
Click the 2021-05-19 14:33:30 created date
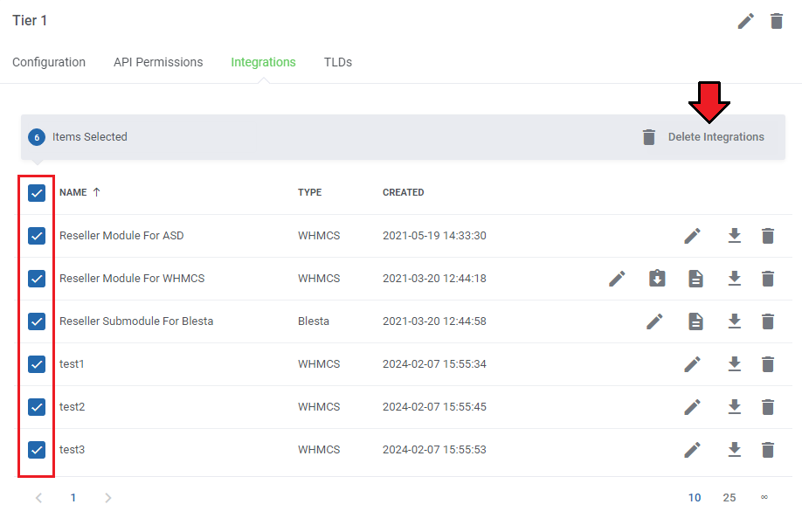[x=434, y=236]
